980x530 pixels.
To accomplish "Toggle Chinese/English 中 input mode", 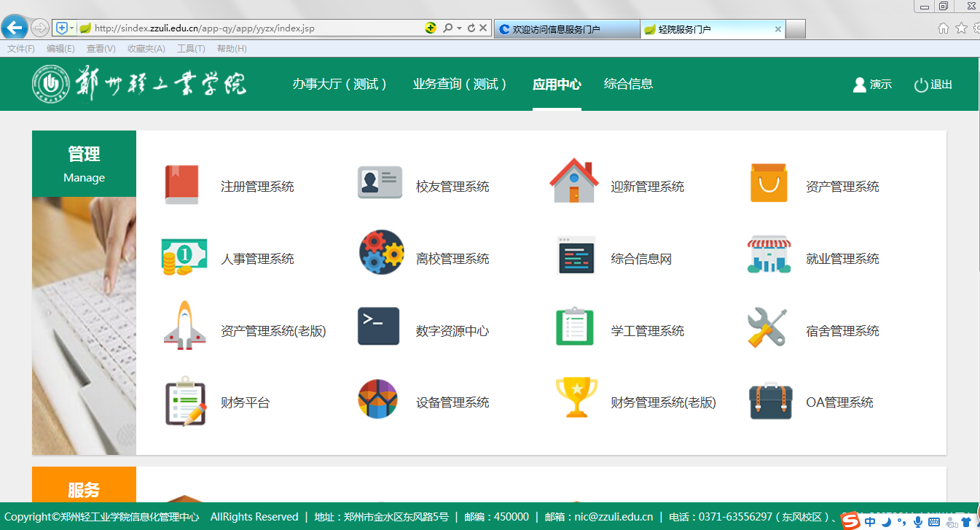I will [870, 522].
